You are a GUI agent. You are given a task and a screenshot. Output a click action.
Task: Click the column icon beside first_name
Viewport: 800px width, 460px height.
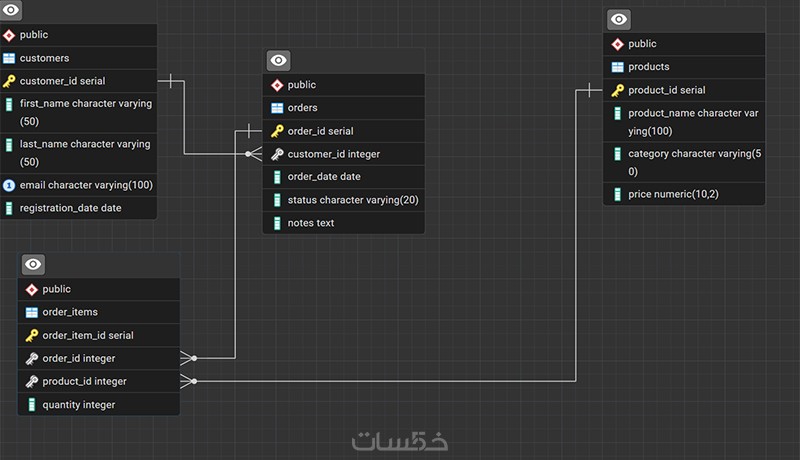pos(9,105)
